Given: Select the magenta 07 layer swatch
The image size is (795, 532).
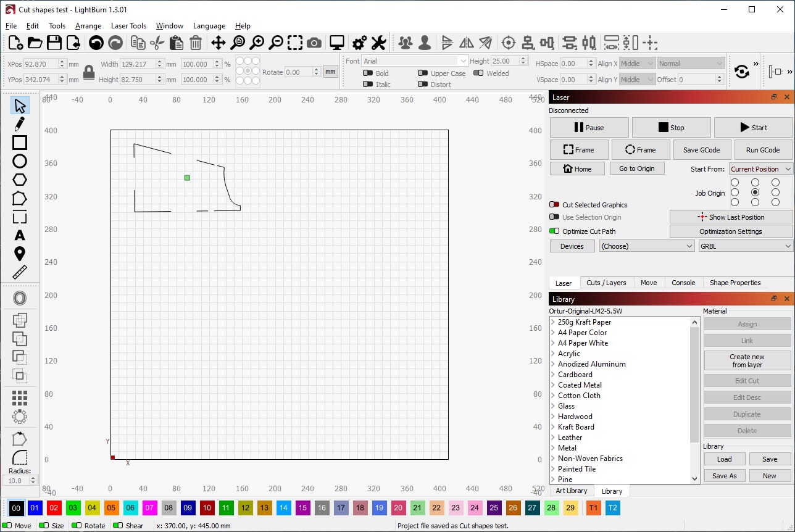Looking at the screenshot, I should point(149,508).
